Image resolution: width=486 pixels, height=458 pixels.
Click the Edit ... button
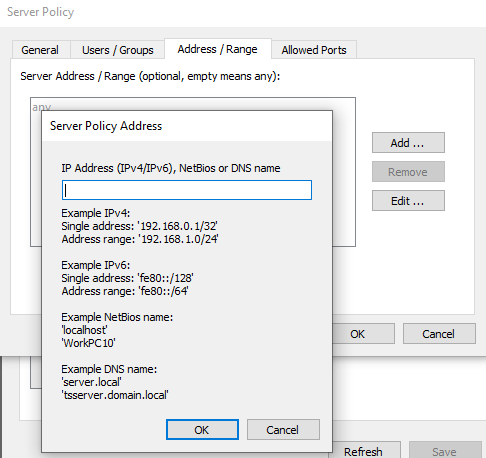[x=408, y=201]
